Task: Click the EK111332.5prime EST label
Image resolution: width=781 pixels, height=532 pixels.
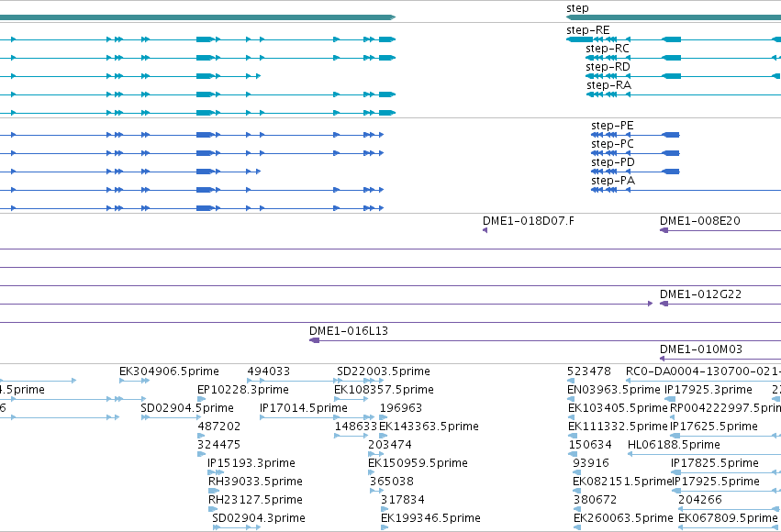Action: 618,427
